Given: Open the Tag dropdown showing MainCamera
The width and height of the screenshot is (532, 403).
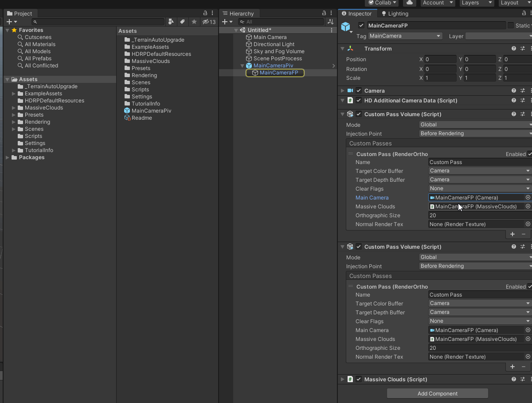Looking at the screenshot, I should tap(404, 36).
